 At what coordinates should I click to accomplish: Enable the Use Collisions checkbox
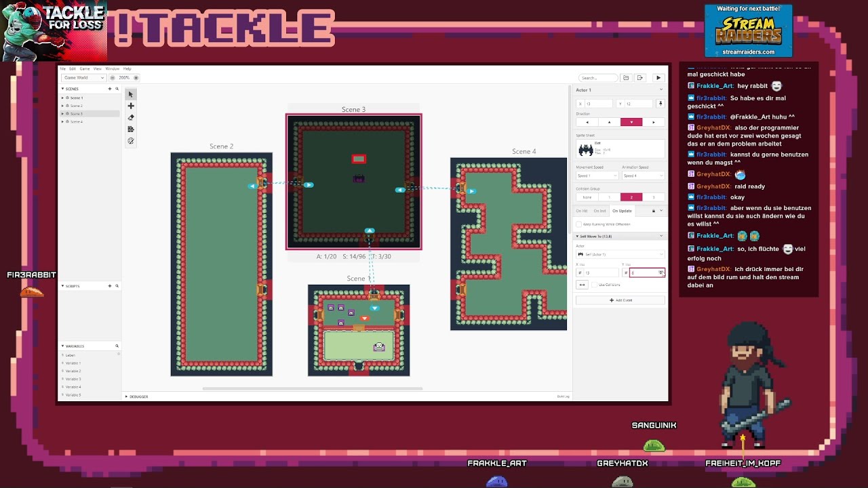point(594,285)
